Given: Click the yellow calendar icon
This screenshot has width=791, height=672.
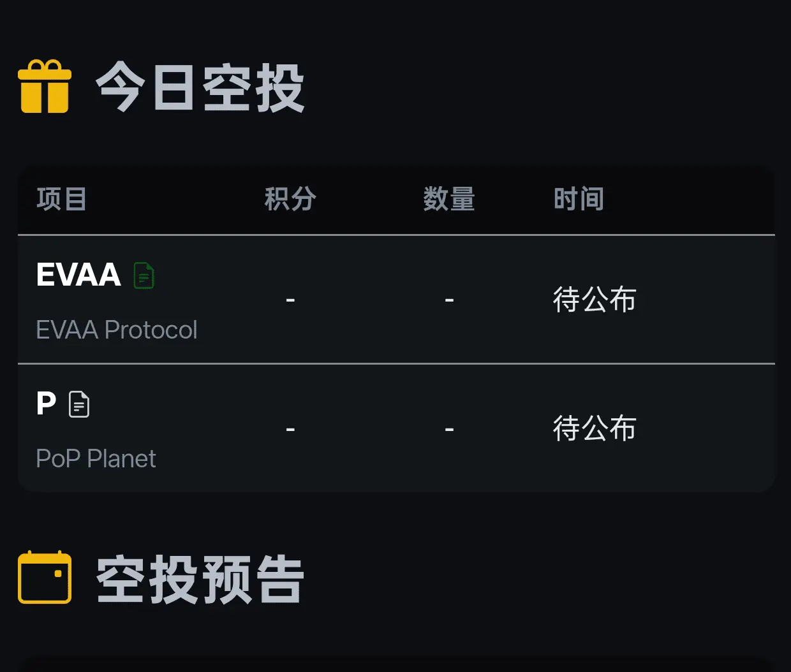Looking at the screenshot, I should (45, 577).
